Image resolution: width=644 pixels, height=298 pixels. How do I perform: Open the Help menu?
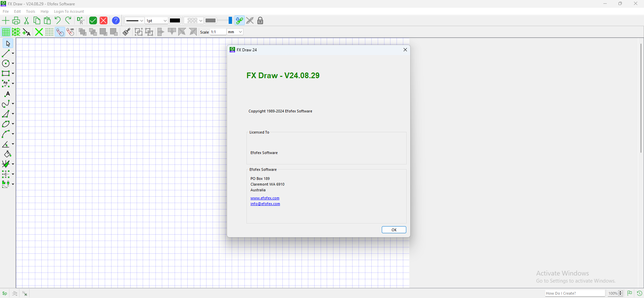[45, 11]
